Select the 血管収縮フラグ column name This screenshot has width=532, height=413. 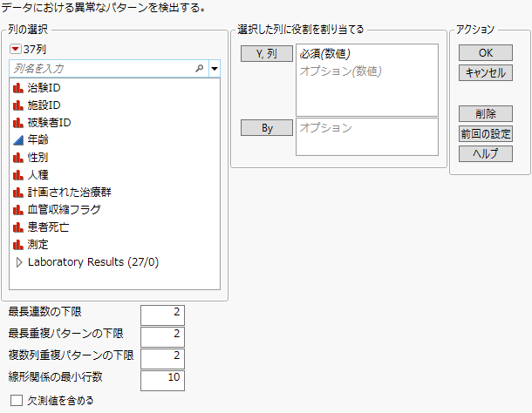pos(65,210)
